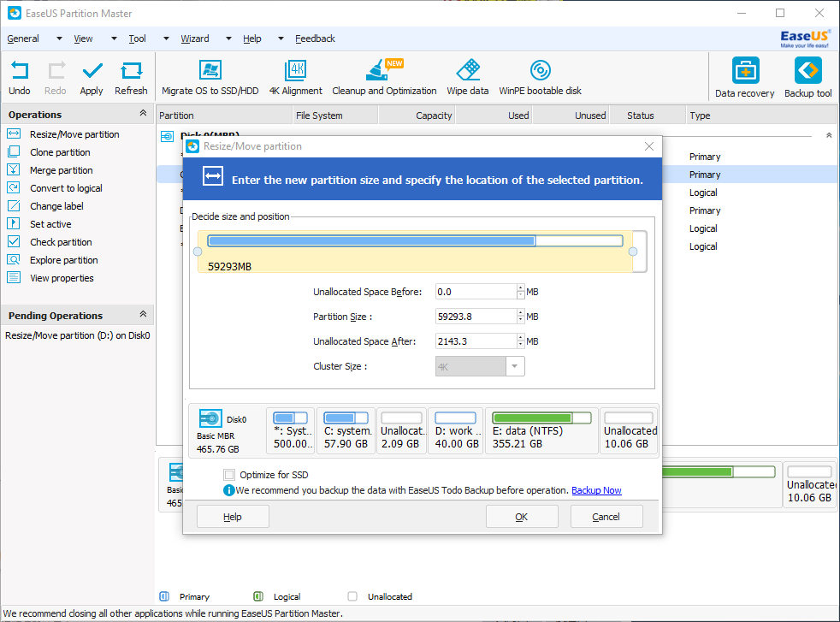Expand the Help menu dropdown arrow

coord(281,39)
